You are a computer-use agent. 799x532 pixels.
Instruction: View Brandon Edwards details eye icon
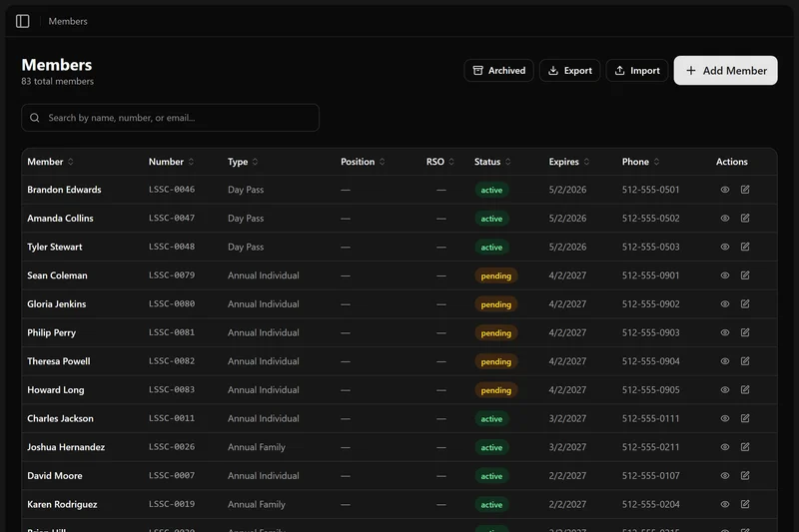pos(725,190)
